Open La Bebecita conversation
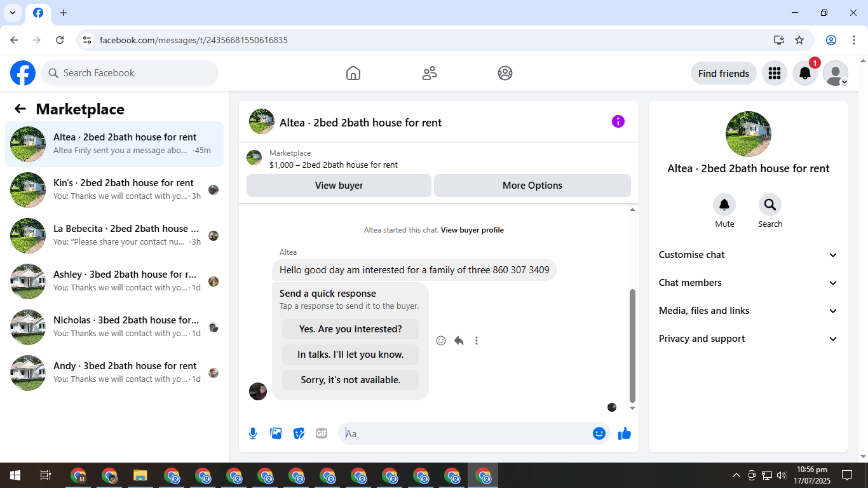 pyautogui.click(x=114, y=236)
